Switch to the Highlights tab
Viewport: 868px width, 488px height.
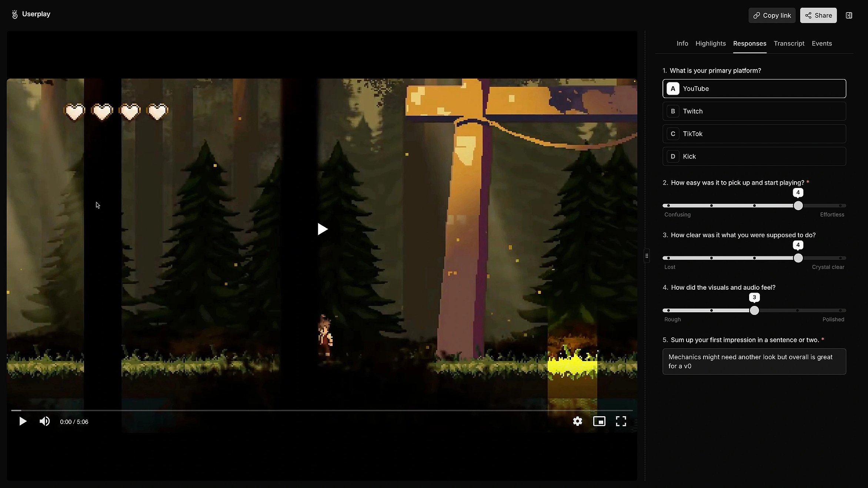tap(710, 44)
